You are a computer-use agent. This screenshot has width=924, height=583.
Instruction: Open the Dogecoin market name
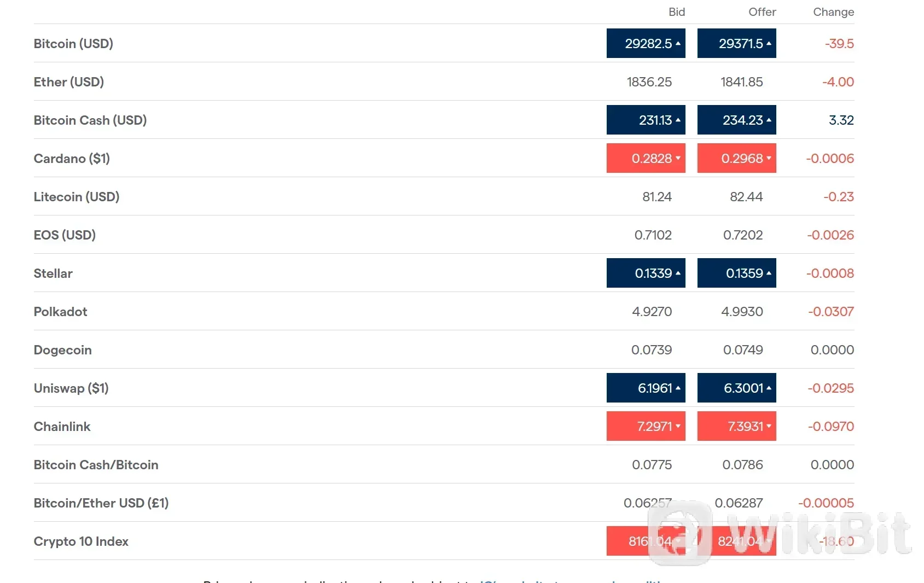click(x=63, y=350)
